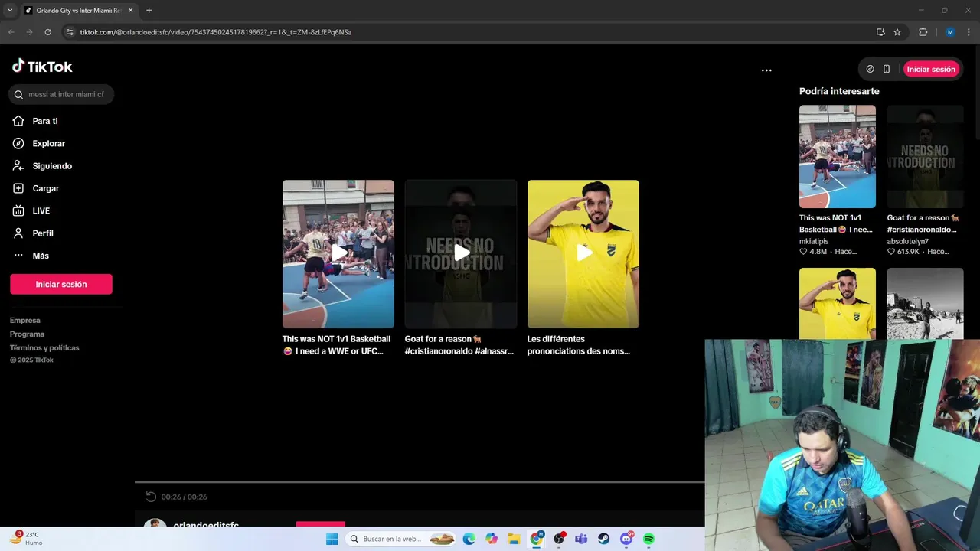Screen dimensions: 980x551
Task: Open sidebar basketball video thumbnail
Action: click(x=838, y=156)
